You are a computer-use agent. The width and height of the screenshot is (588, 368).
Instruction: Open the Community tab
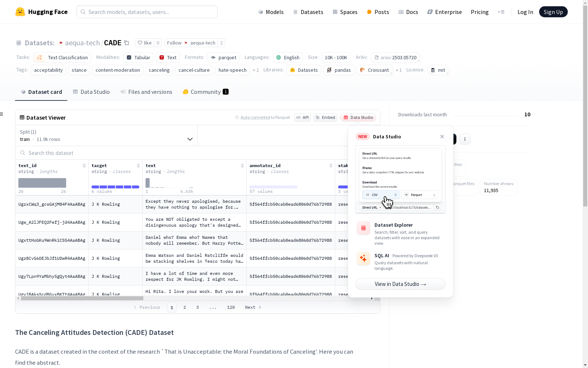coord(205,92)
